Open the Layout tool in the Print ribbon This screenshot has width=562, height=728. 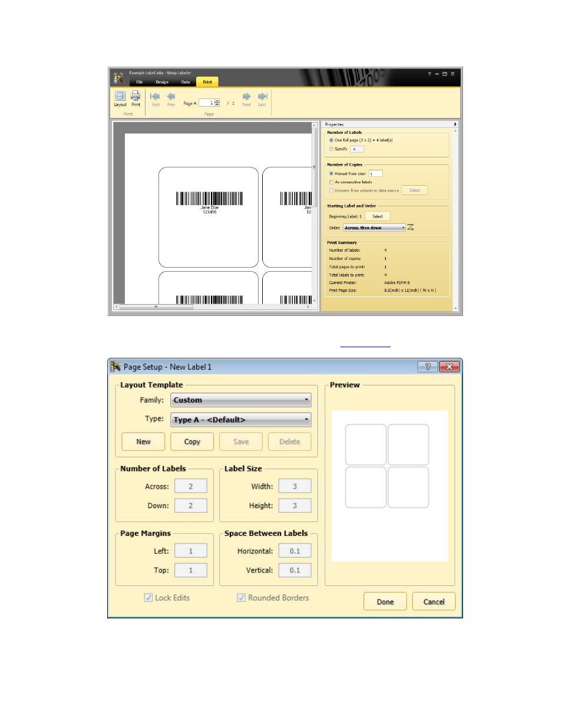[x=120, y=98]
